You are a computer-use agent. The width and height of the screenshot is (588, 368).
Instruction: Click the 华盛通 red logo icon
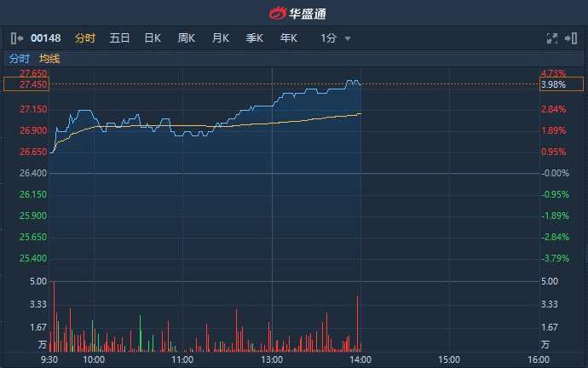click(x=279, y=13)
